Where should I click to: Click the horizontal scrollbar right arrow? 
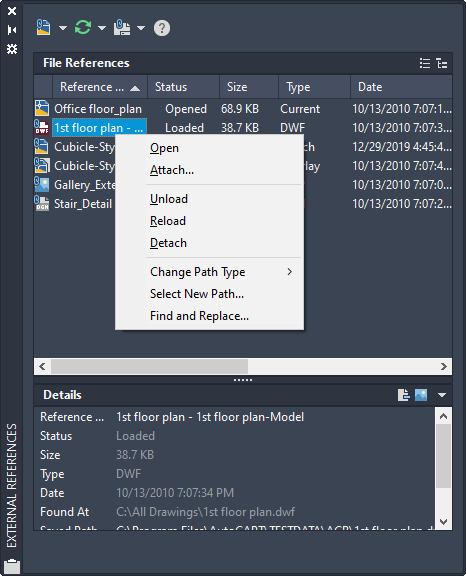[x=444, y=366]
